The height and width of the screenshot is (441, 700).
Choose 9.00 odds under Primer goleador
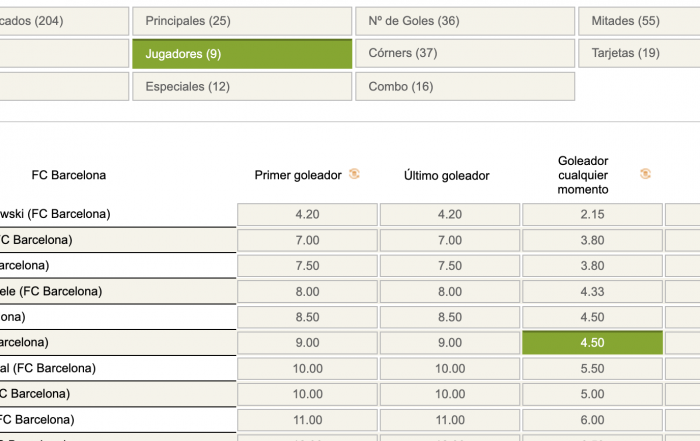point(307,343)
